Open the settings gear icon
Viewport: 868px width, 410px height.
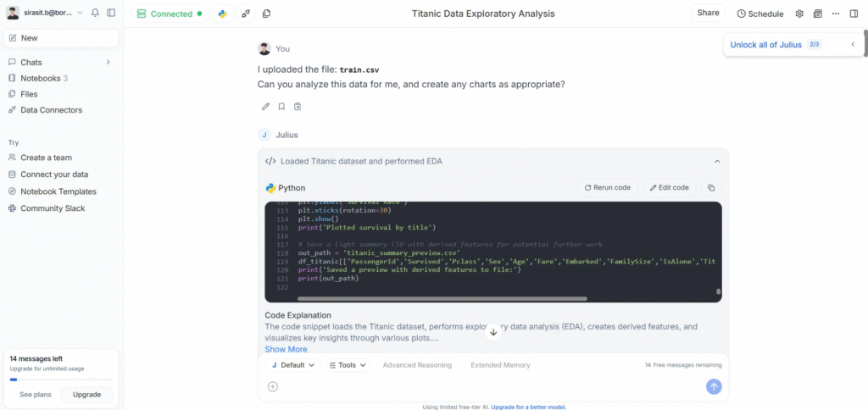[x=799, y=14]
